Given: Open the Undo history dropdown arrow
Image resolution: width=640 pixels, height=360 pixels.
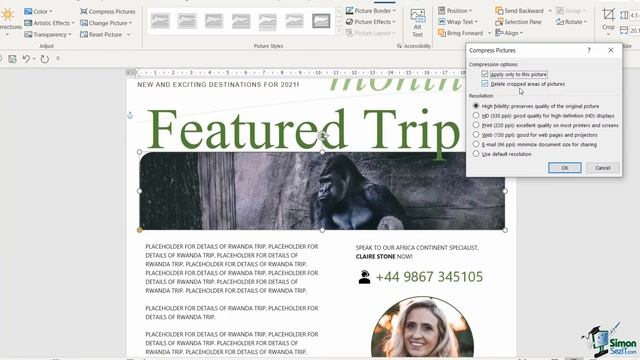Looking at the screenshot, I should [34, 59].
